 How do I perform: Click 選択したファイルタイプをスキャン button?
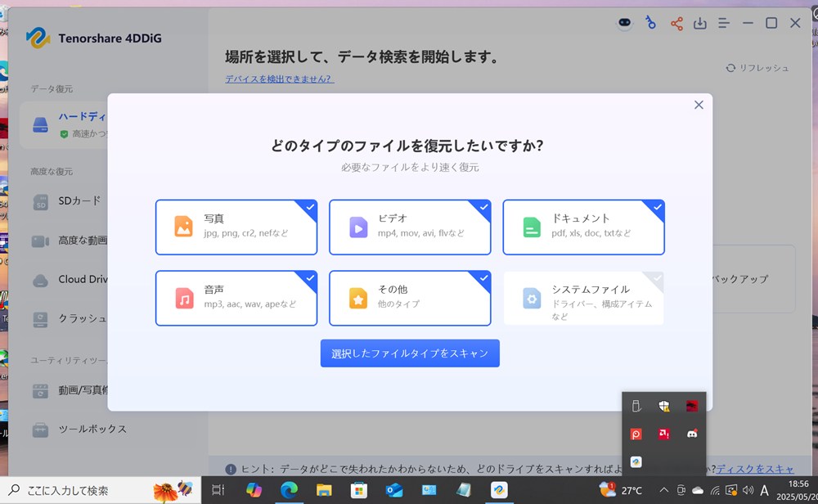pyautogui.click(x=410, y=353)
